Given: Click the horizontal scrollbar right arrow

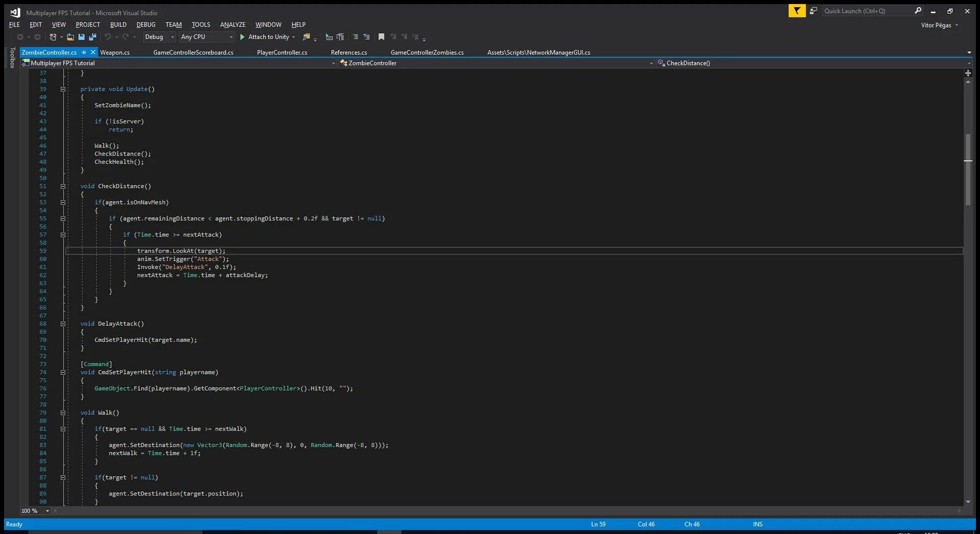Looking at the screenshot, I should click(x=959, y=511).
